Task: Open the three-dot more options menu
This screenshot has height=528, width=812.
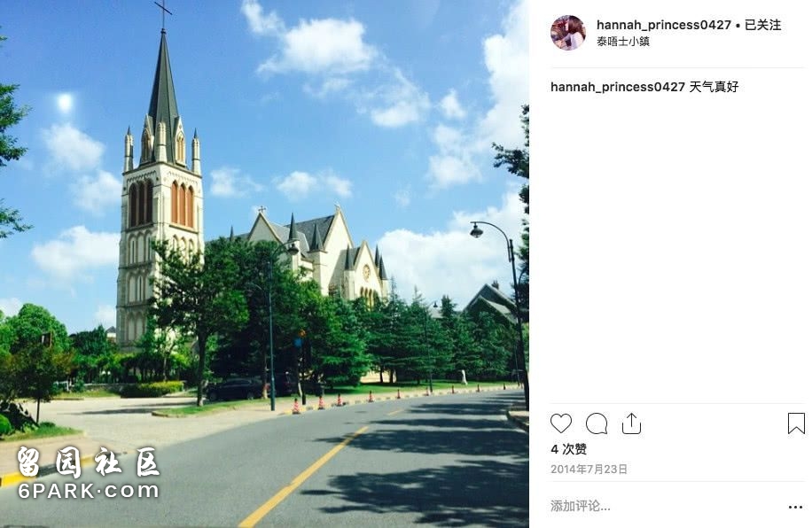Action: point(795,508)
